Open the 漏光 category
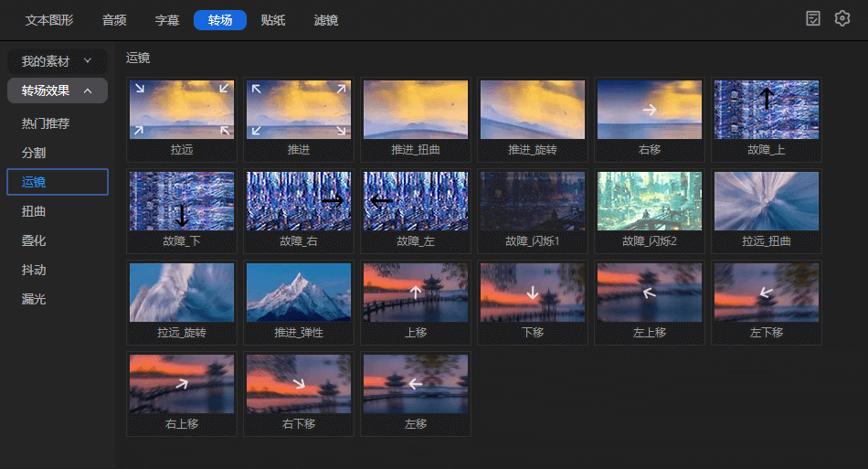 (33, 299)
